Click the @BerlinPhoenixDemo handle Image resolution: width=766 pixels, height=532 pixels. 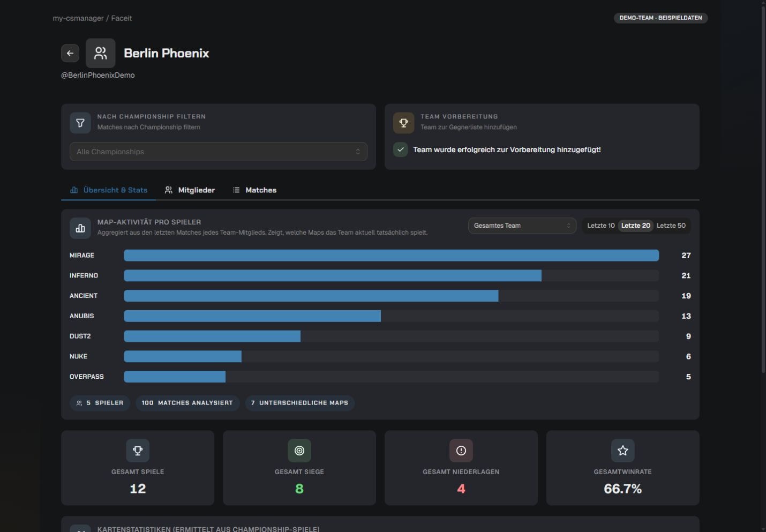[98, 75]
